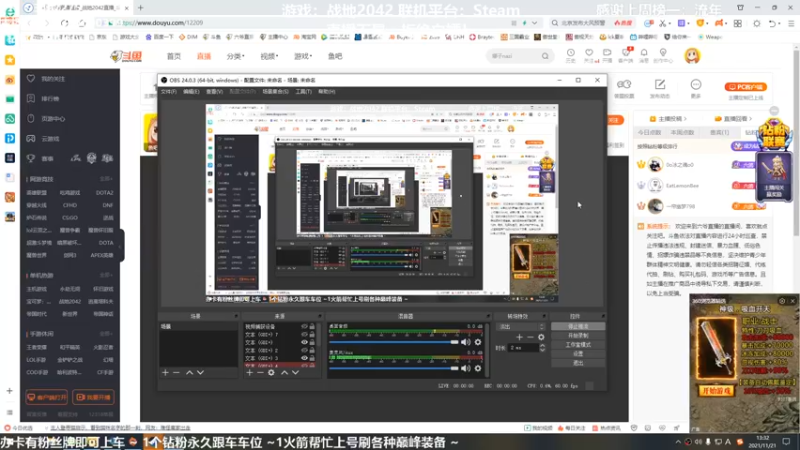The height and width of the screenshot is (450, 800).
Task: Pop out the scenes dock panel
Action: (x=236, y=316)
